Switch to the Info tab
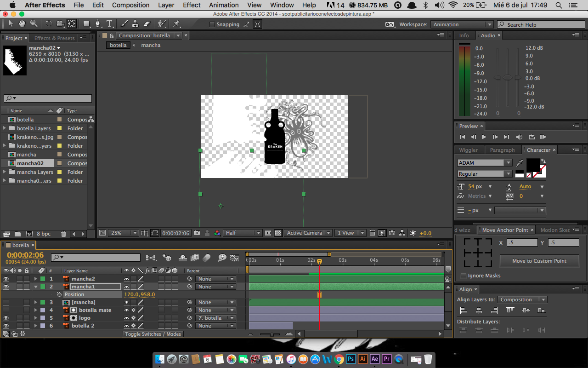The image size is (588, 368). [x=464, y=35]
